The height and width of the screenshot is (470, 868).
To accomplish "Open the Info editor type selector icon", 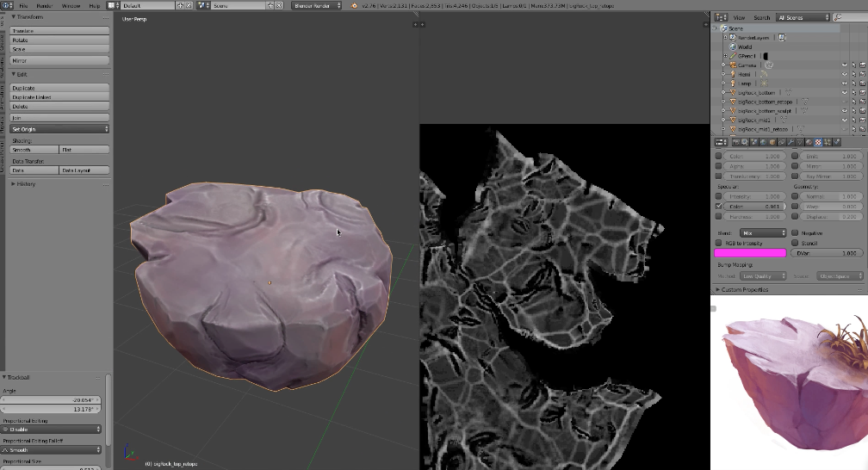I will (x=8, y=5).
